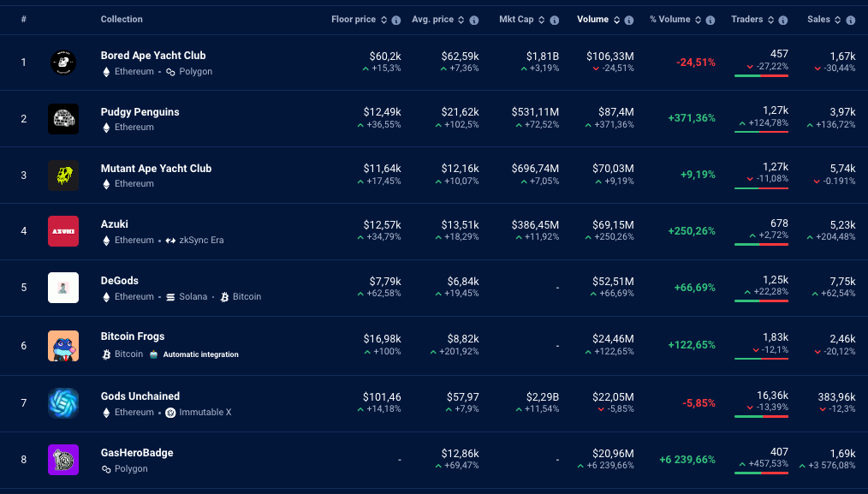Click Ethereum icon under Pudgy Penguins
Screen dimensions: 868x494
point(106,128)
